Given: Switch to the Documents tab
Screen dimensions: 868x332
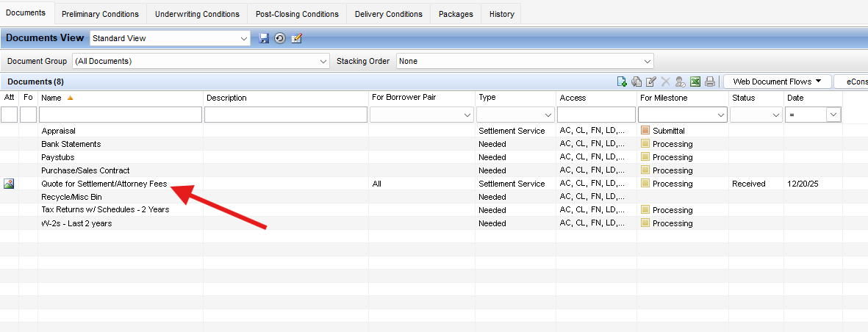Looking at the screenshot, I should click(26, 12).
